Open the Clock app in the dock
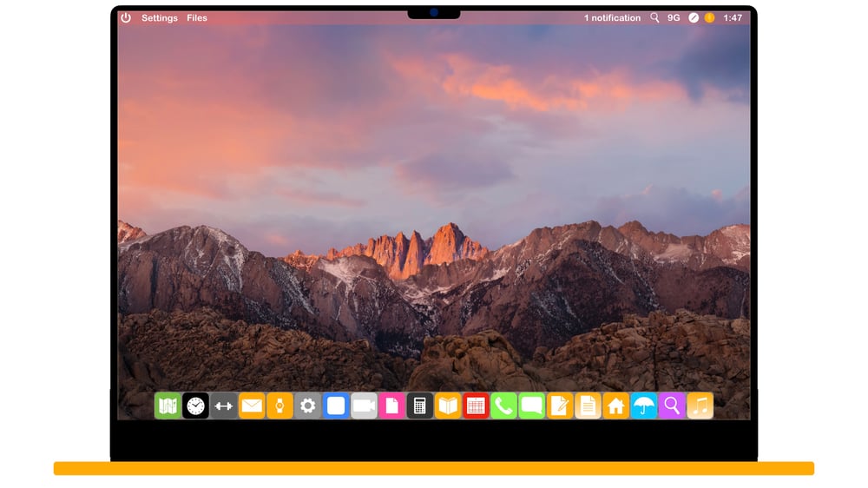Screen dimensions: 868x488 195,406
